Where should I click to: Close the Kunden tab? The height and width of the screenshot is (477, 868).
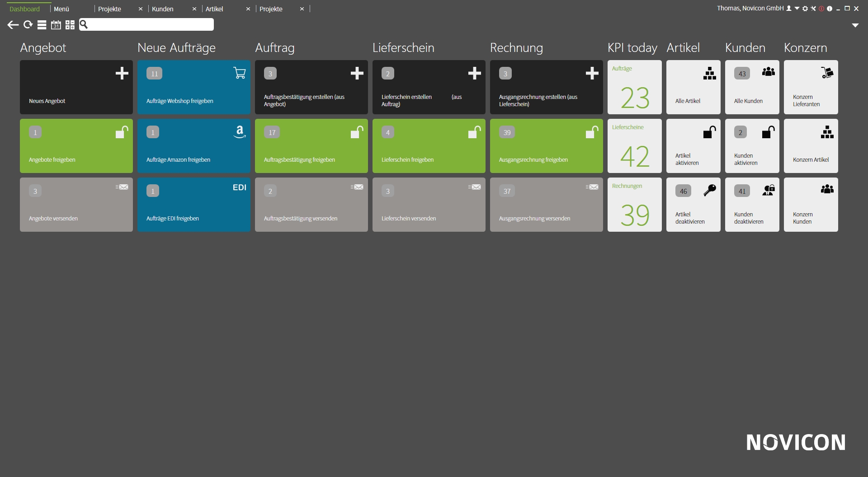(194, 9)
